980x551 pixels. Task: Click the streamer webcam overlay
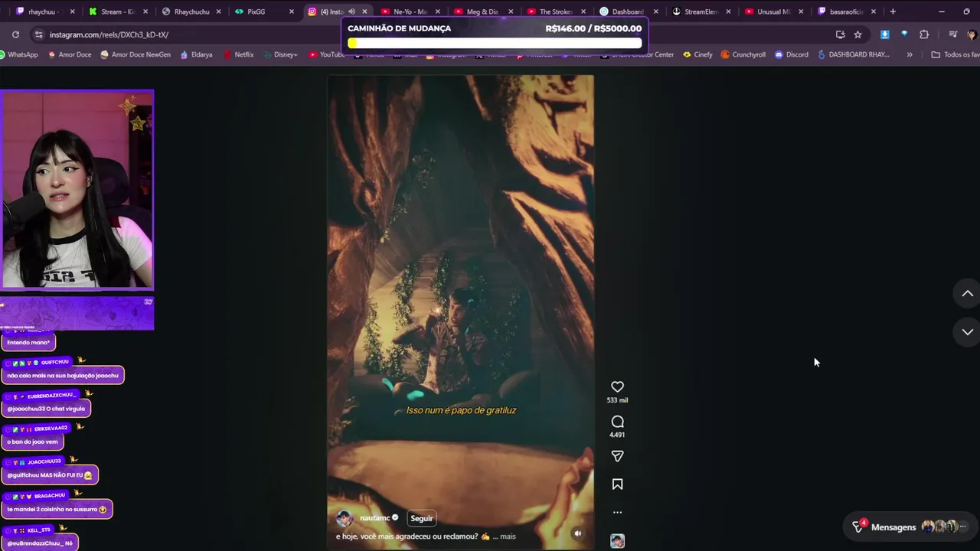click(77, 190)
